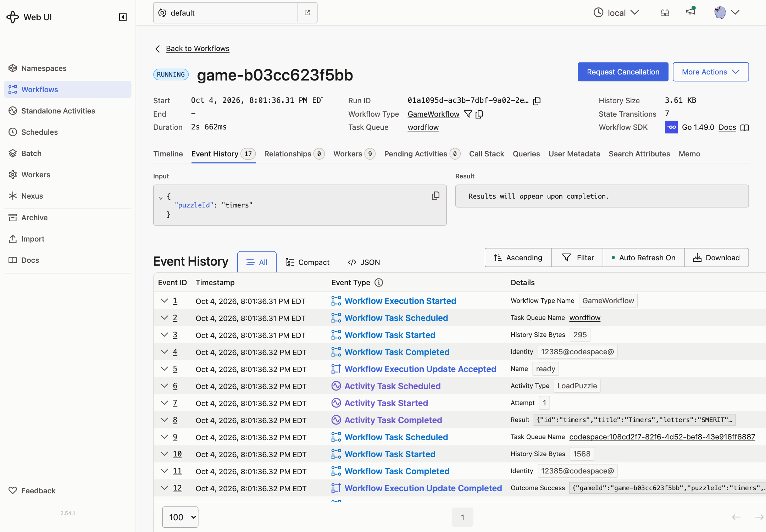The width and height of the screenshot is (766, 532).
Task: Open user avatar menu
Action: (x=726, y=13)
